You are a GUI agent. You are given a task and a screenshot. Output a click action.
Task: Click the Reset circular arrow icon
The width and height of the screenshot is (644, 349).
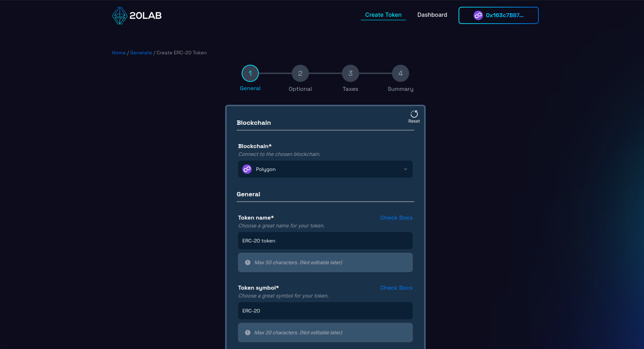click(x=414, y=114)
